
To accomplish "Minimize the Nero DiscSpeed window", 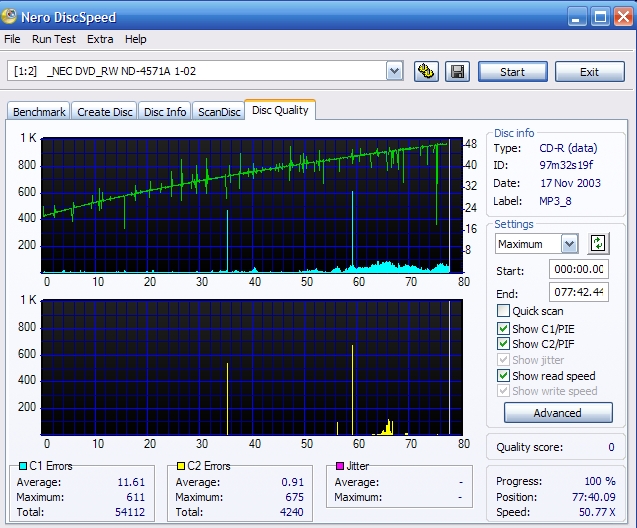I will click(576, 17).
